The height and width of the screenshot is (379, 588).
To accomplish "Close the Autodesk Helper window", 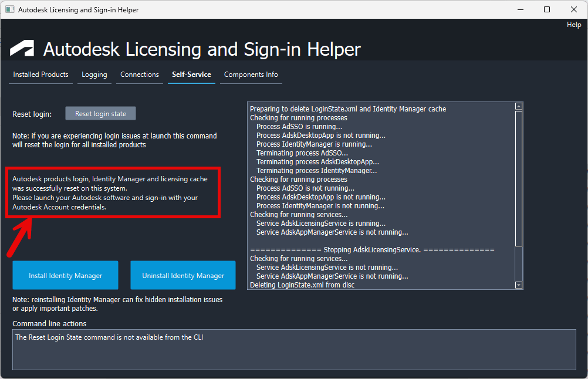I will (x=574, y=10).
